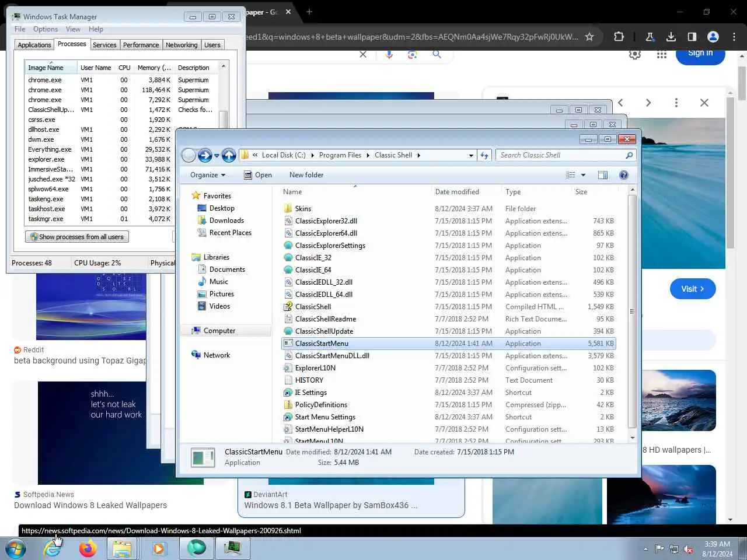
Task: Click the Refresh button beside address bar
Action: click(484, 155)
